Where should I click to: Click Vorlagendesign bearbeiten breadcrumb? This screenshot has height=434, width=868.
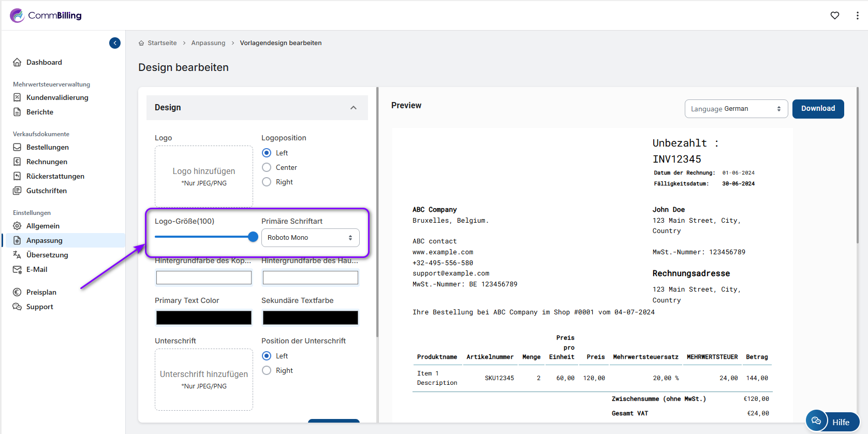tap(281, 43)
